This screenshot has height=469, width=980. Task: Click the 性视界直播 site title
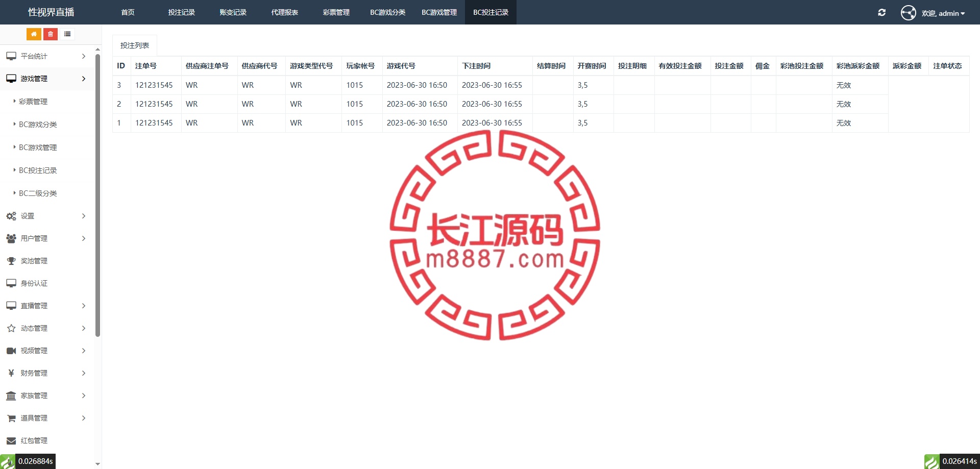click(x=51, y=12)
